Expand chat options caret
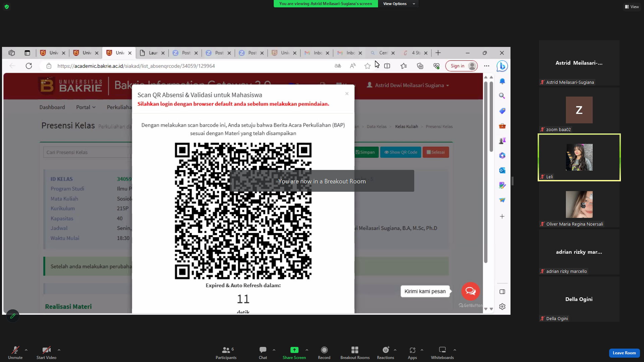The image size is (644, 362). [x=274, y=350]
